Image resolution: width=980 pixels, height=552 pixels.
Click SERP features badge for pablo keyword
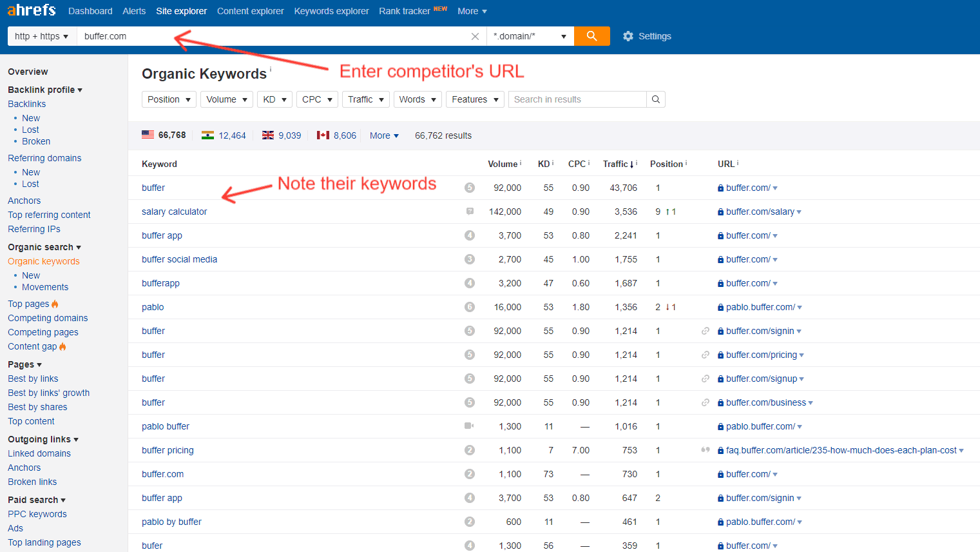(470, 307)
